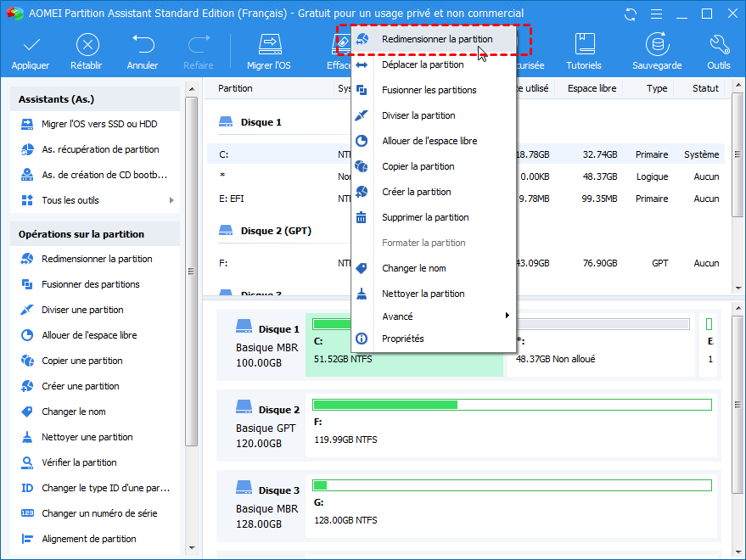Click the left sidebar scrollbar down arrow
The height and width of the screenshot is (560, 746).
click(192, 548)
